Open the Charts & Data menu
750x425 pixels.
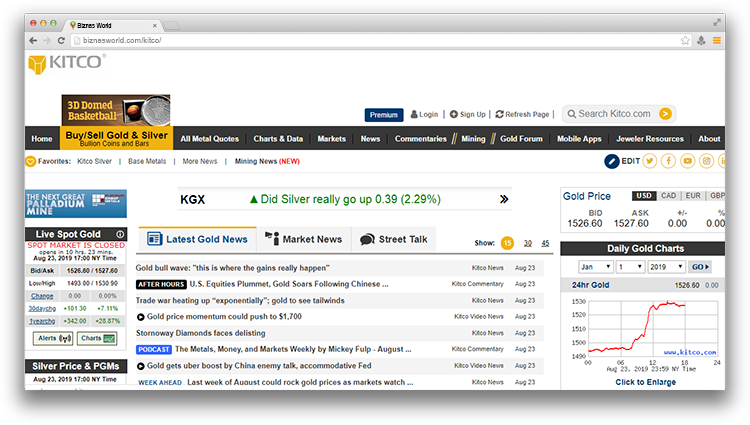tap(278, 139)
